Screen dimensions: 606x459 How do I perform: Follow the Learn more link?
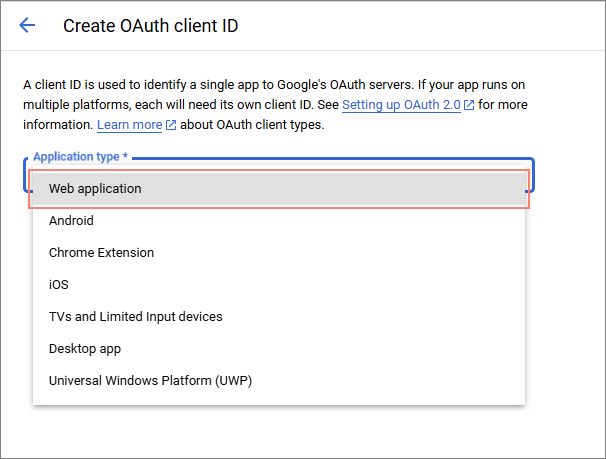129,125
